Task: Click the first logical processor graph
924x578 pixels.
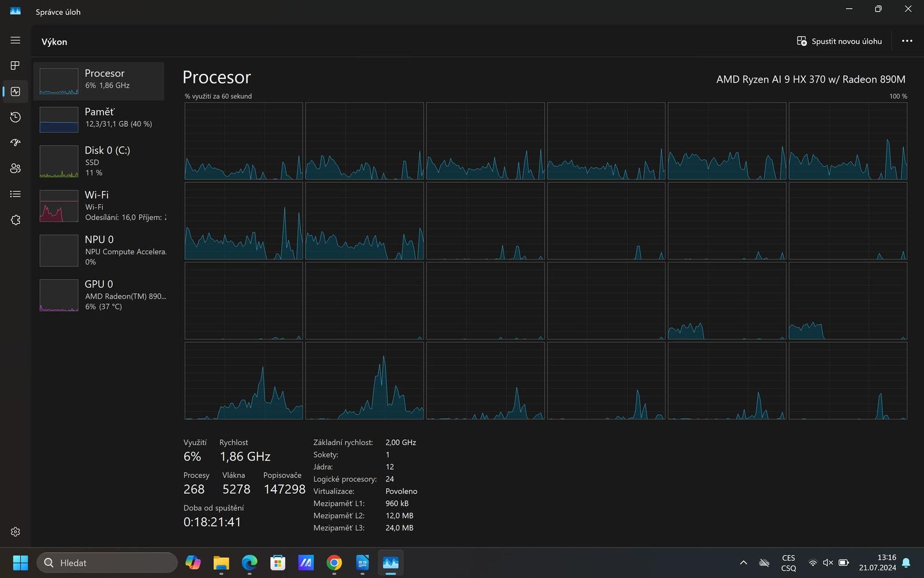Action: click(x=244, y=141)
